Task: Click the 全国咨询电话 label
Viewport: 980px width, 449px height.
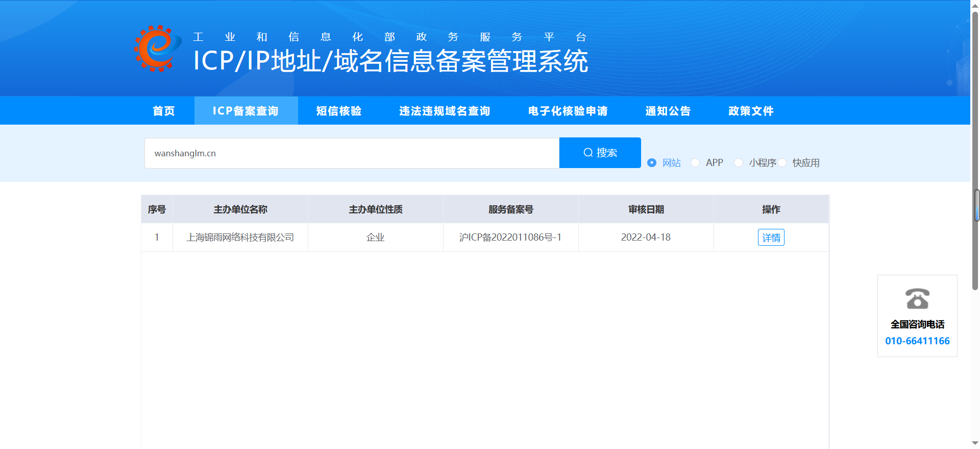Action: pyautogui.click(x=917, y=324)
